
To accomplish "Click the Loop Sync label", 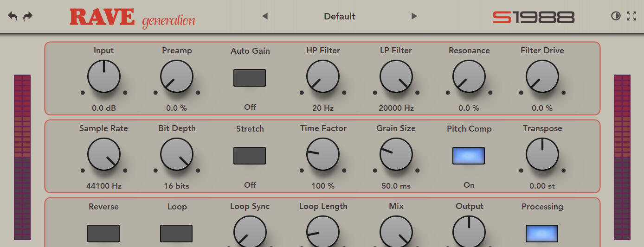I will [x=250, y=206].
